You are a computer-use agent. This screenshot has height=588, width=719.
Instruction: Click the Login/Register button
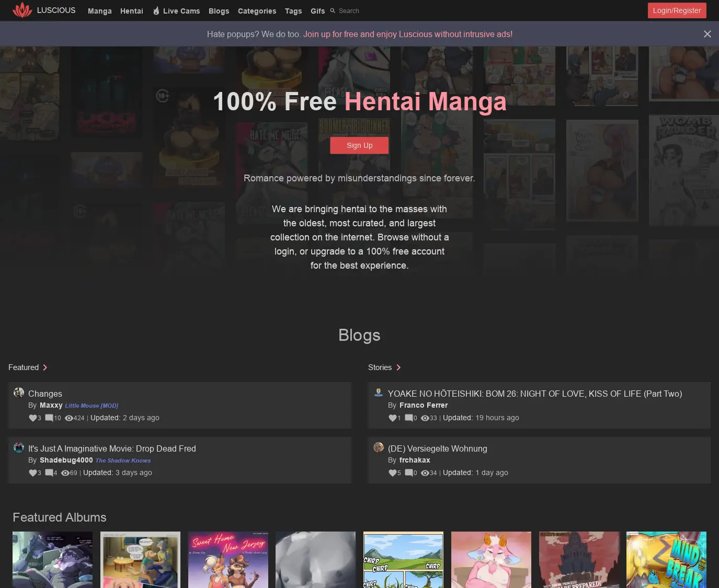tap(677, 10)
